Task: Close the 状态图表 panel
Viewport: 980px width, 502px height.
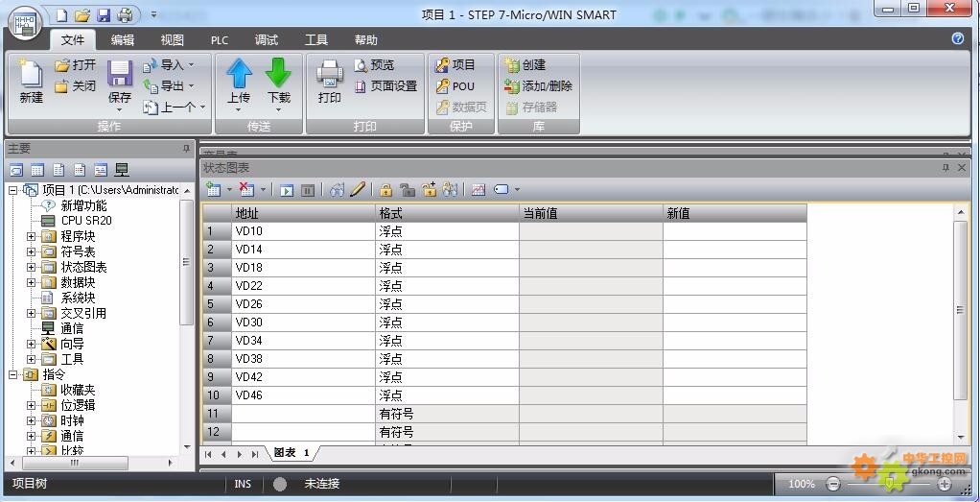Action: point(961,168)
